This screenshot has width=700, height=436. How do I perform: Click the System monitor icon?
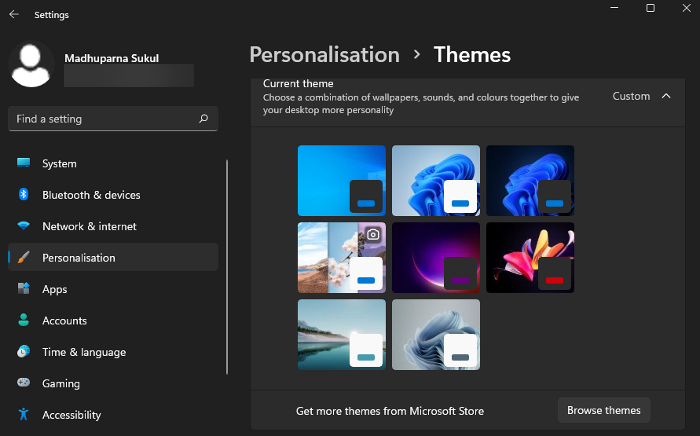click(23, 163)
